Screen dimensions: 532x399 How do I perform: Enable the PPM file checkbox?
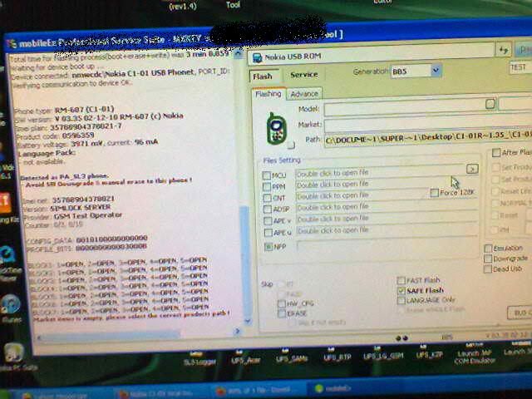pyautogui.click(x=267, y=186)
